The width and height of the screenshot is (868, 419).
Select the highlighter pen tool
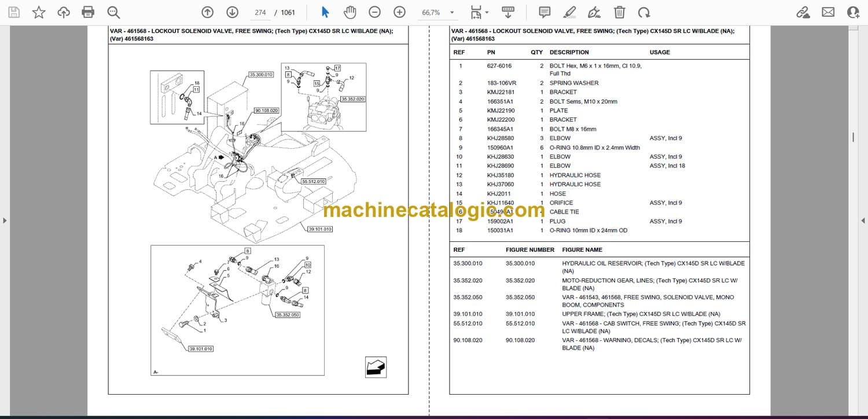pyautogui.click(x=569, y=12)
